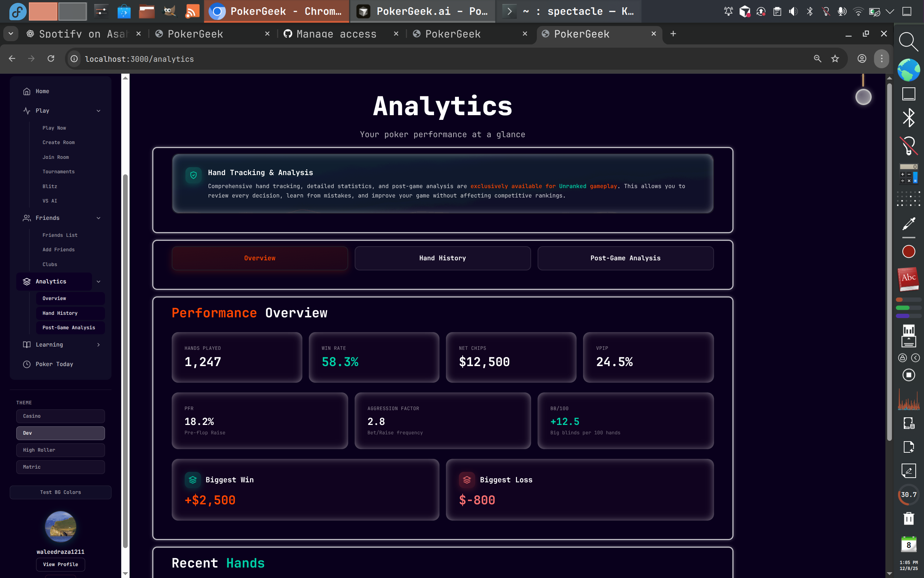This screenshot has width=924, height=578.
Task: Click the Poker Today clock icon
Action: click(26, 364)
